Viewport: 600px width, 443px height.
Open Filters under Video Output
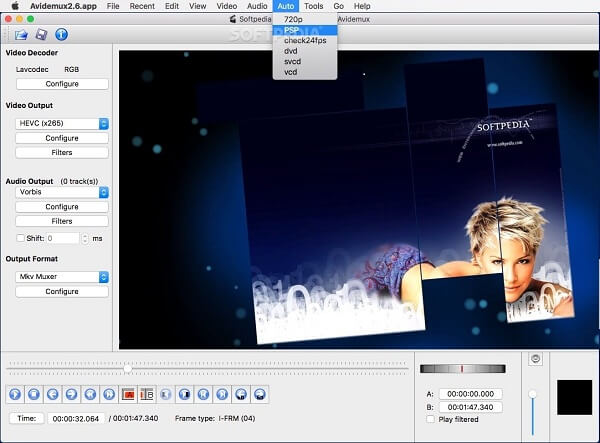(x=62, y=153)
